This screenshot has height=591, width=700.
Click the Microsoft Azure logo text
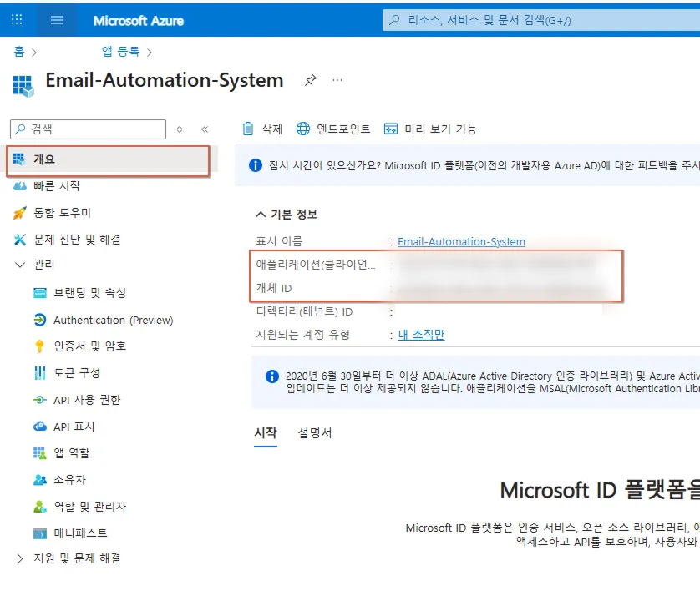tap(139, 21)
